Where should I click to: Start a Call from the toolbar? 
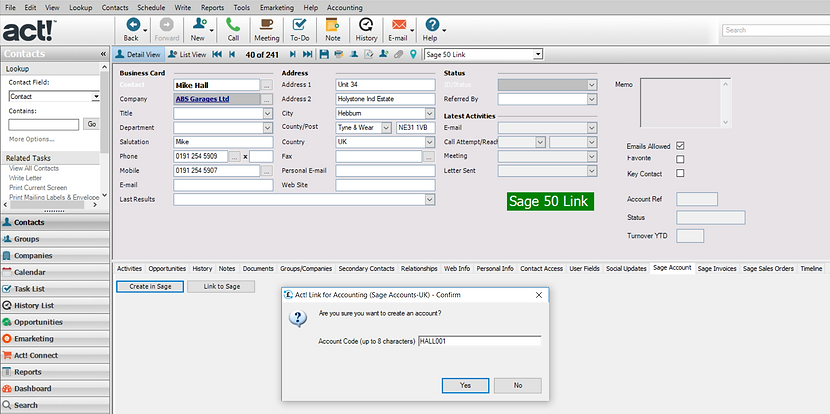point(233,30)
